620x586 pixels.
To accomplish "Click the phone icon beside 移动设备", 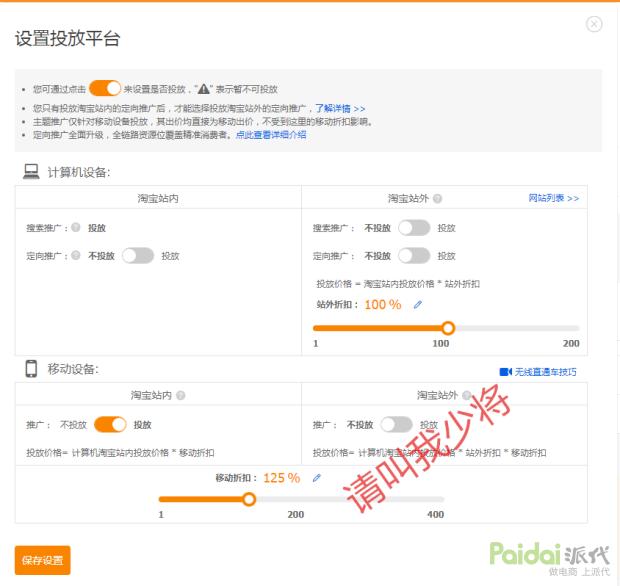I will click(x=31, y=369).
